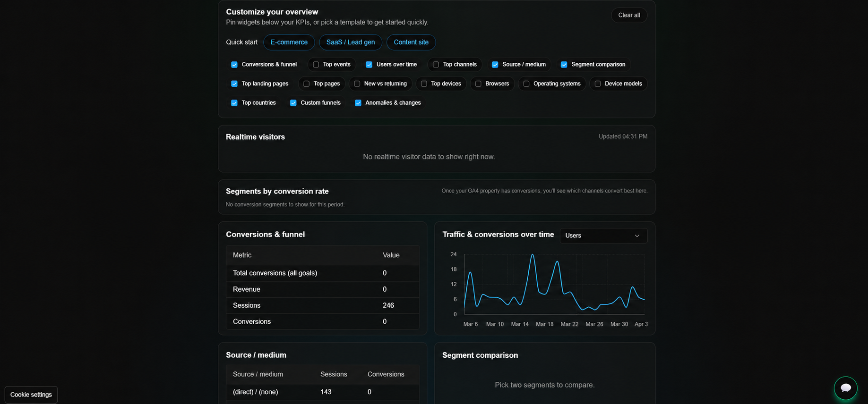The image size is (868, 404).
Task: Click the Sessions value 246
Action: (x=388, y=305)
